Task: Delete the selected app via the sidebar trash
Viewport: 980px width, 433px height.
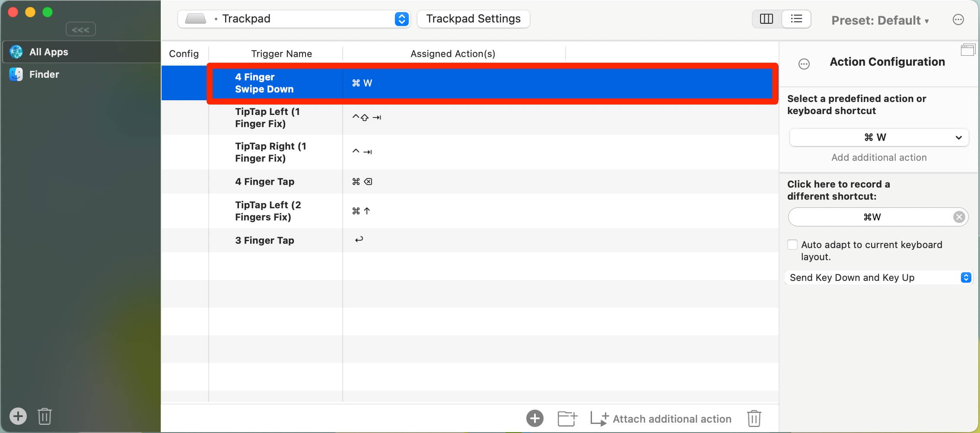Action: coord(45,416)
